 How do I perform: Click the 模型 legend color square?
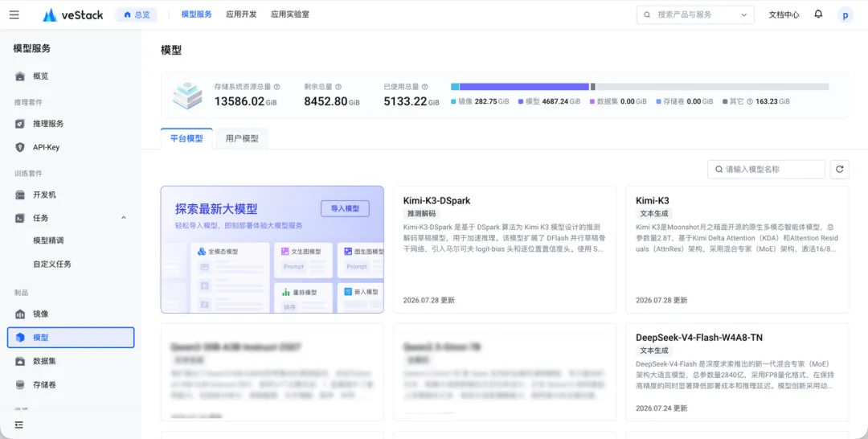521,102
